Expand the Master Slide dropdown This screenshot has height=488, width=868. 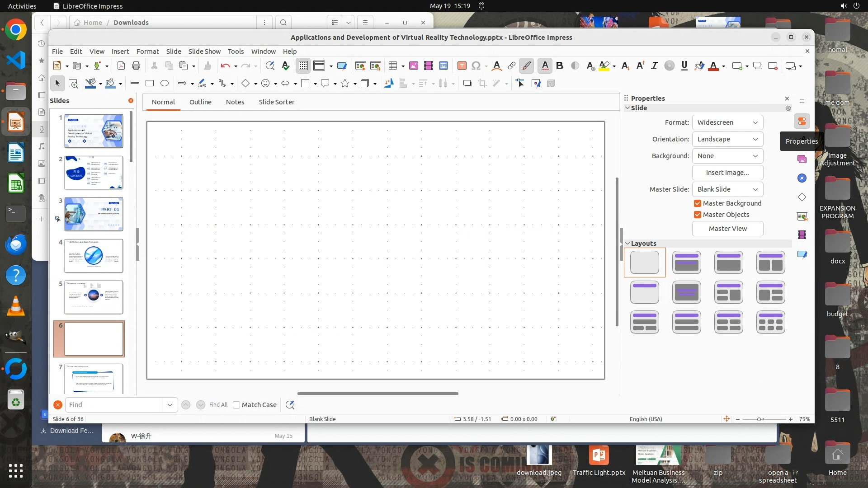pos(727,189)
